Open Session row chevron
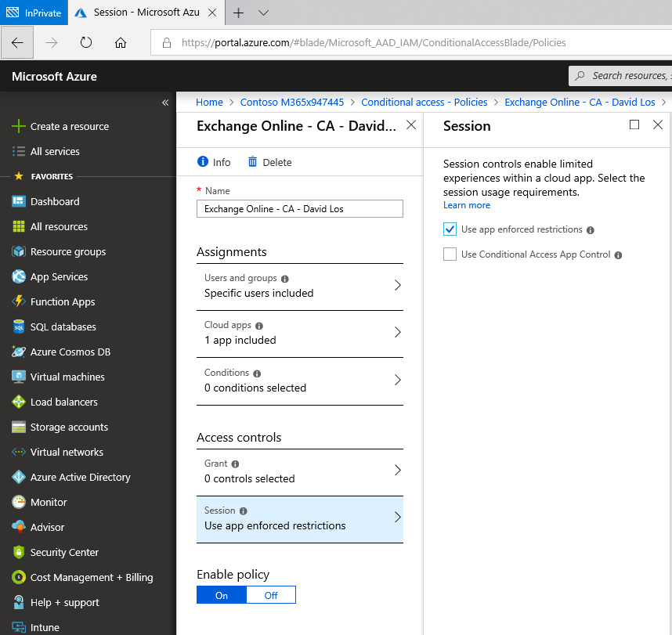This screenshot has width=672, height=635. 397,518
